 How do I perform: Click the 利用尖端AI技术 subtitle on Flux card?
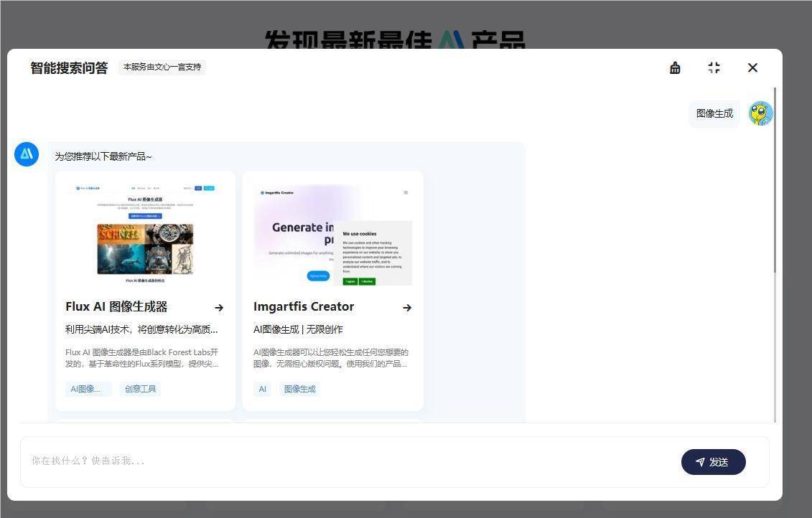(141, 329)
